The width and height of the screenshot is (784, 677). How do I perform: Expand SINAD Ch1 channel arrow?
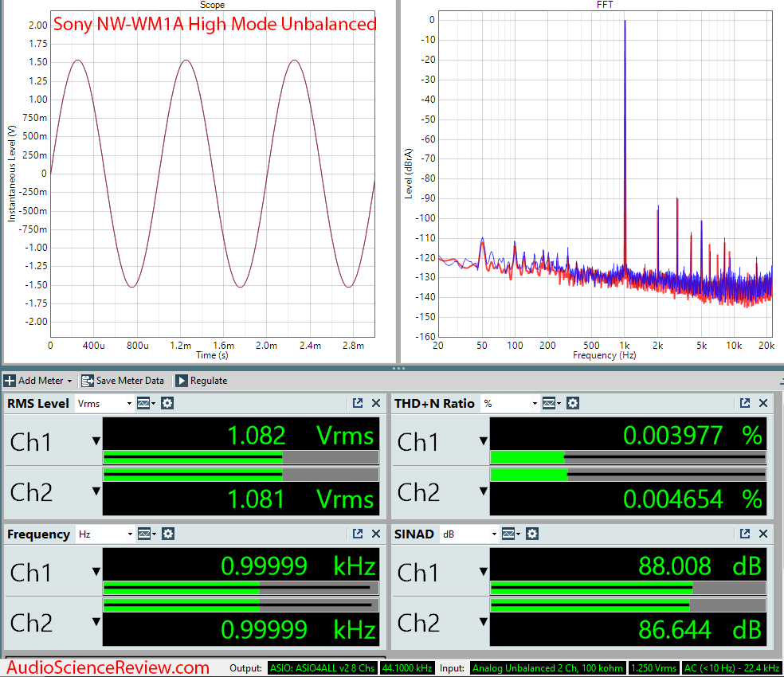484,572
